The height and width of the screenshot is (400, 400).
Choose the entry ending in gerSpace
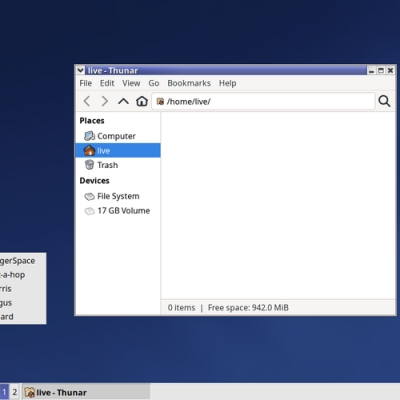pos(17,261)
